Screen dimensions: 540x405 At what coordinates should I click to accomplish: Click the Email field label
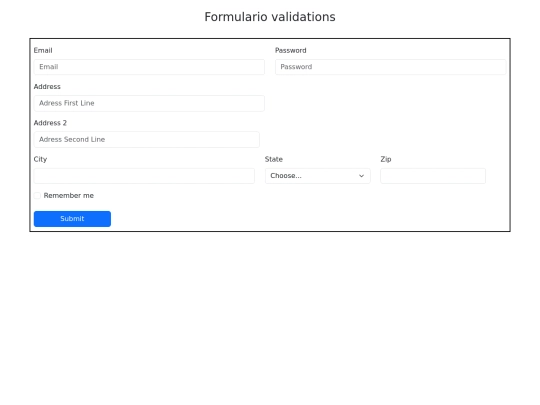pyautogui.click(x=43, y=50)
